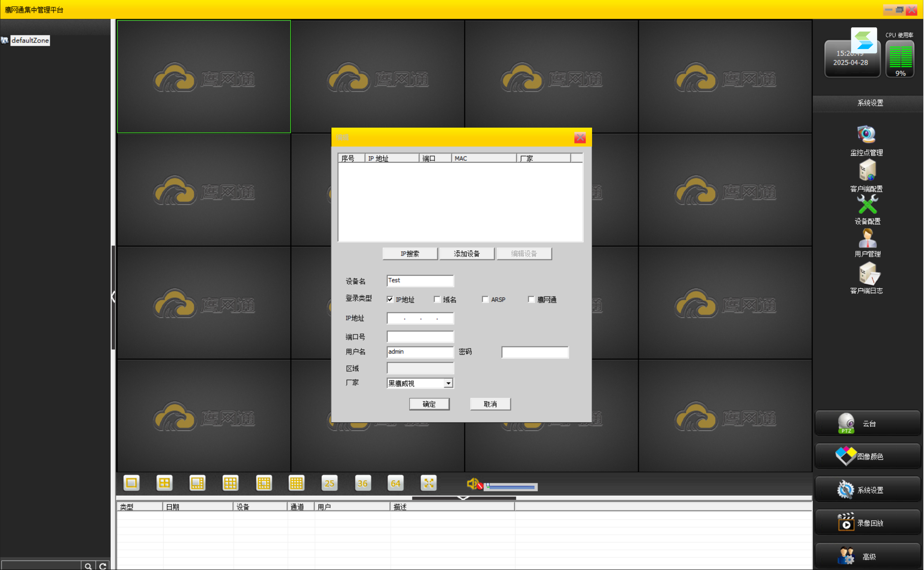Sort by 端口 column header
Screen dimensions: 924x570
click(x=435, y=158)
